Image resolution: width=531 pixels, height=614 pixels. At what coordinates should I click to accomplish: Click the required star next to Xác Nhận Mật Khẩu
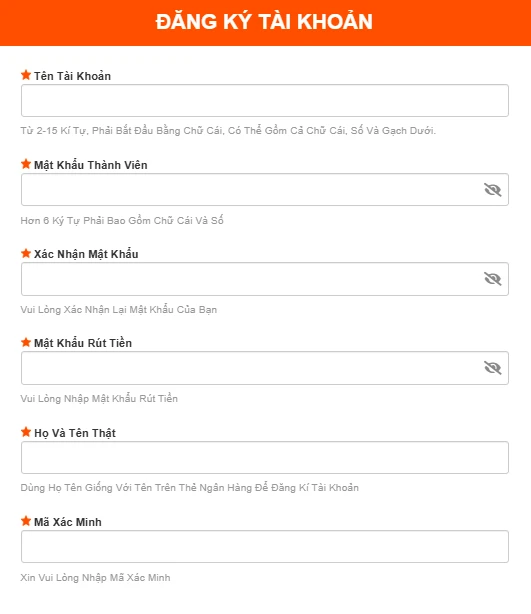[26, 253]
